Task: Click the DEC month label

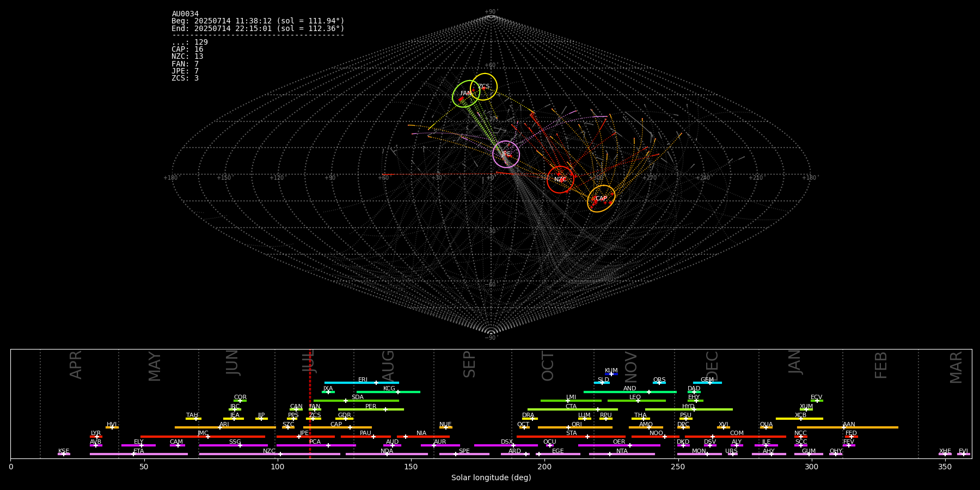Action: pyautogui.click(x=712, y=366)
